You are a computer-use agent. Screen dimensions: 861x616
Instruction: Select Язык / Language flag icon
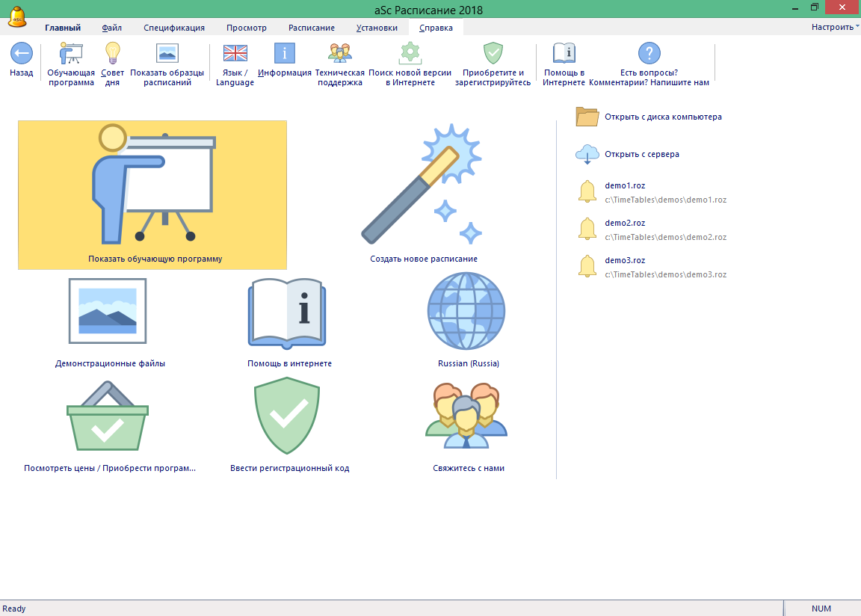click(x=235, y=54)
